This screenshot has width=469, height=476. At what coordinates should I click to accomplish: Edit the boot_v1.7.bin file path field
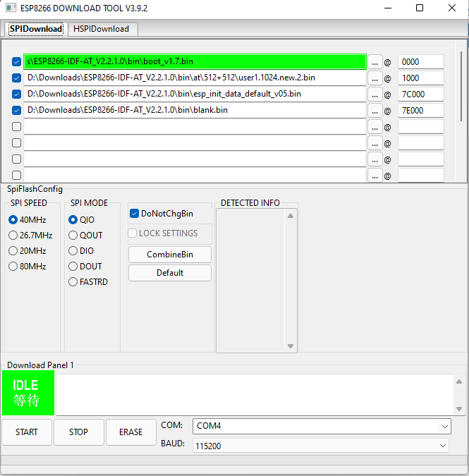click(x=195, y=61)
